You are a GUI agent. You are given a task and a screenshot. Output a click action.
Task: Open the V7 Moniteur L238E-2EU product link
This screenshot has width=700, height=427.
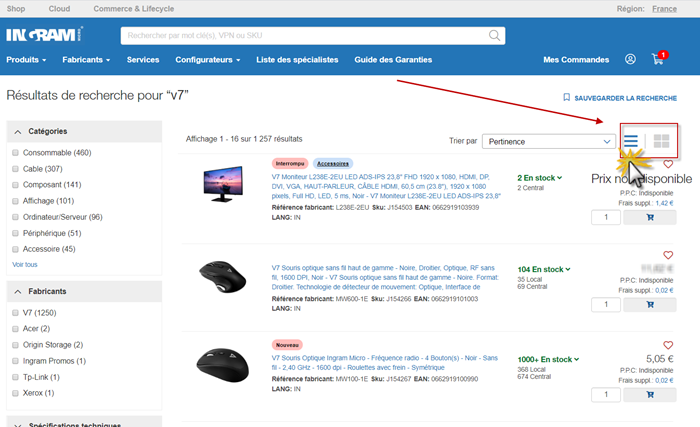[x=386, y=186]
